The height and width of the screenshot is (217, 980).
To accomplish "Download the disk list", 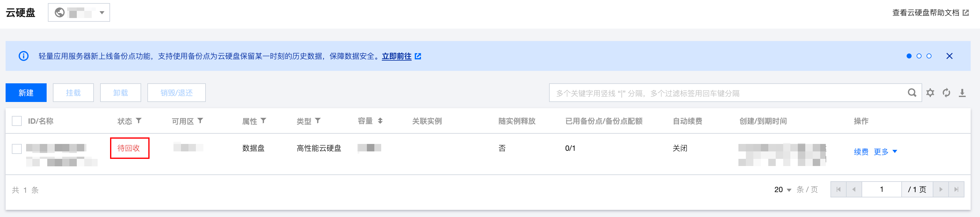I will tap(962, 93).
